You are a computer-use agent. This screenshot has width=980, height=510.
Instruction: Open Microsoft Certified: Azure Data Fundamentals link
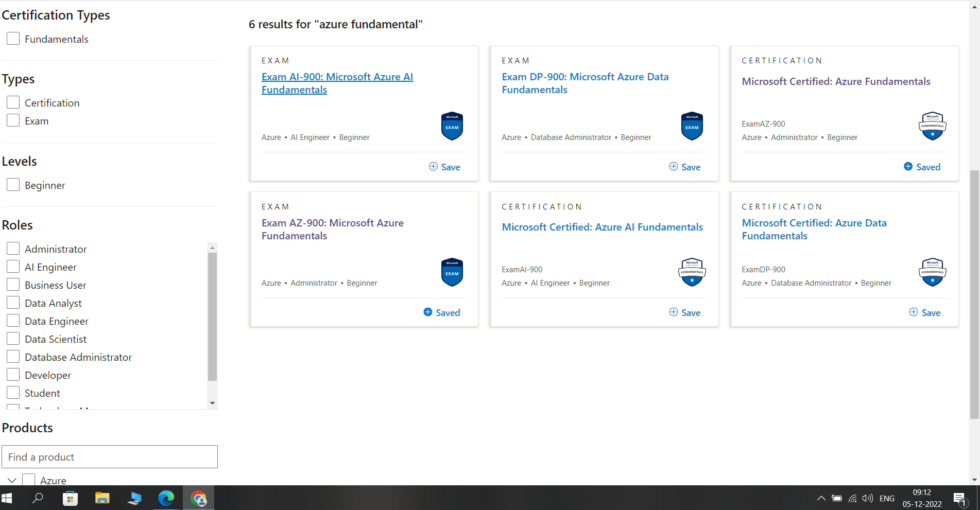[x=814, y=230]
